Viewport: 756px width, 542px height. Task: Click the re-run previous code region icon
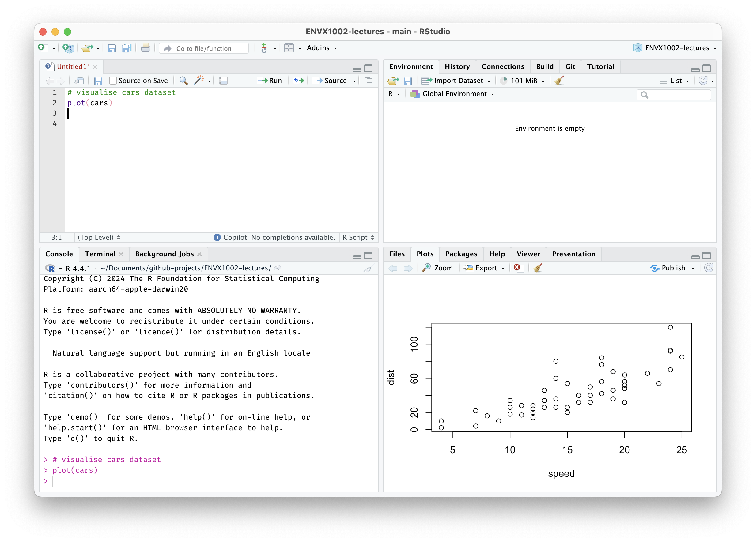pyautogui.click(x=299, y=81)
